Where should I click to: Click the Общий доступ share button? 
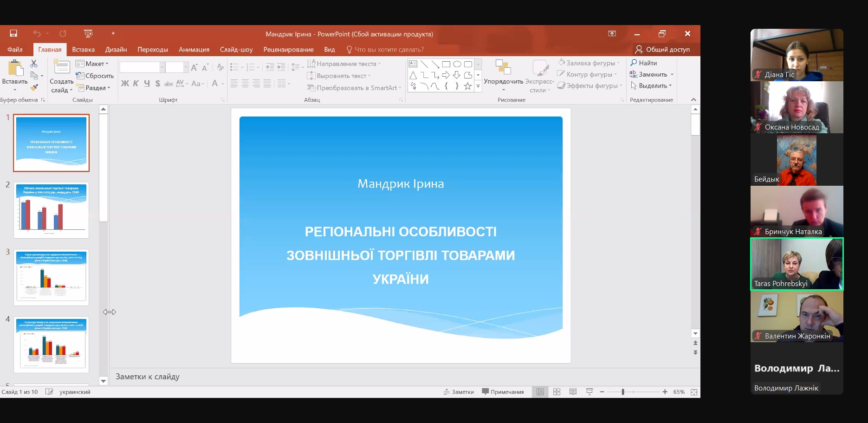[662, 49]
